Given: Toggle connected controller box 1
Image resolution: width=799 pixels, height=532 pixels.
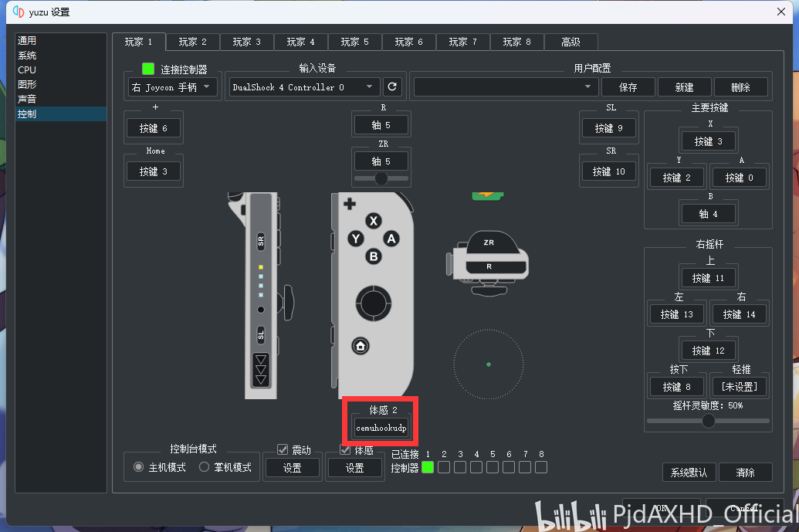Looking at the screenshot, I should (428, 467).
